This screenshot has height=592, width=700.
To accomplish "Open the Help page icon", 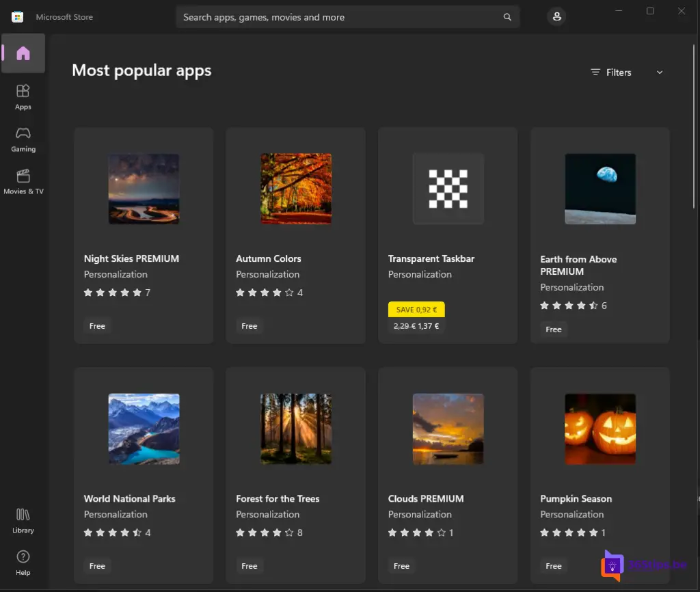I will (x=23, y=562).
